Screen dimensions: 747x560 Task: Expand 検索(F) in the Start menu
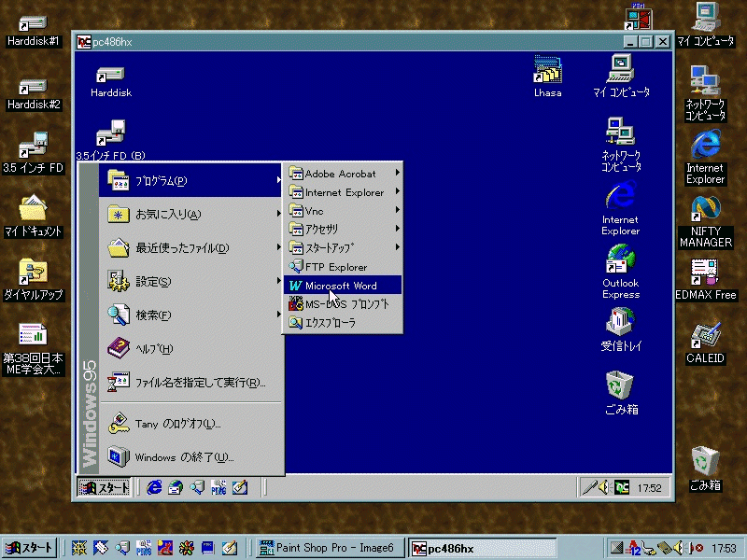tap(190, 315)
